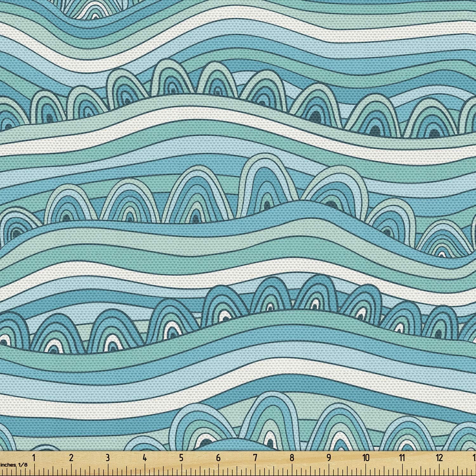Click the "inches 1/8" ruler label
Image resolution: width=476 pixels, height=476 pixels.
[x=14, y=465]
